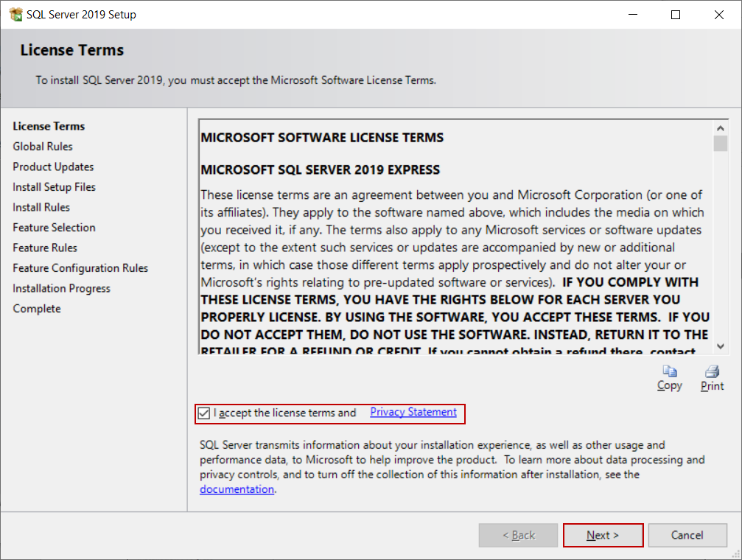Click the Print icon
This screenshot has height=560, width=742.
712,372
